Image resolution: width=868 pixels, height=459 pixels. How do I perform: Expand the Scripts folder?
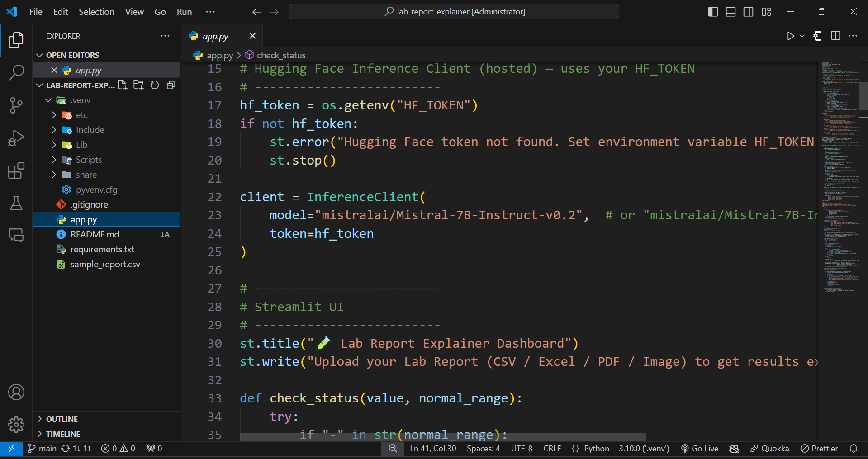(x=89, y=160)
